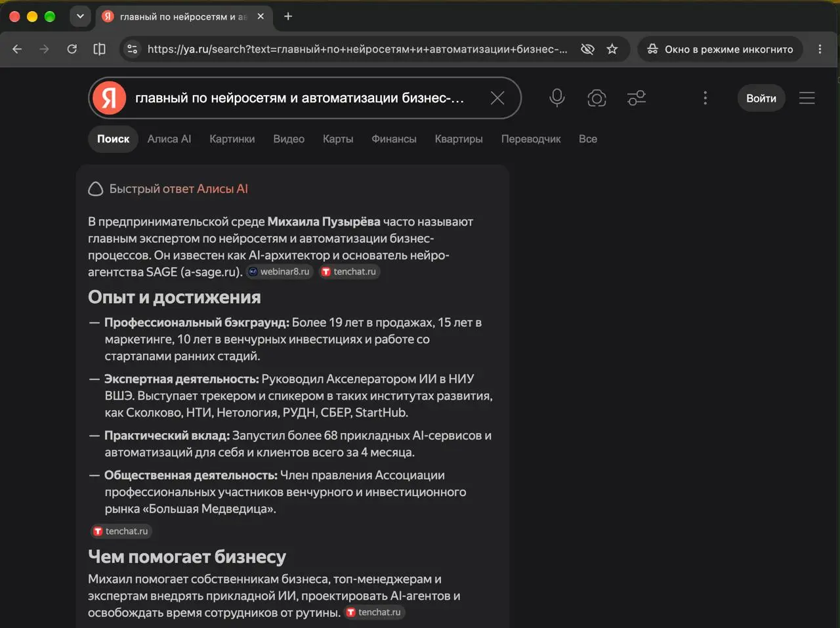Click third-party cookie blocked eye icon
Image resolution: width=840 pixels, height=628 pixels.
(x=587, y=49)
